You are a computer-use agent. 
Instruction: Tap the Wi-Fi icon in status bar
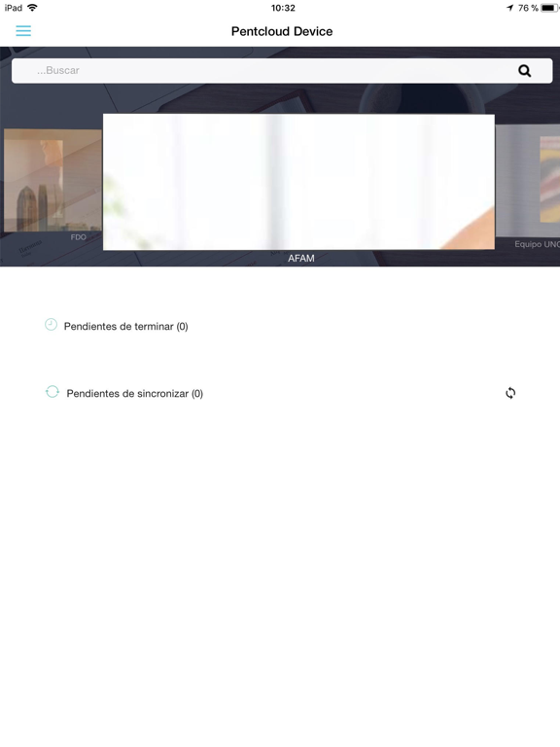[32, 7]
